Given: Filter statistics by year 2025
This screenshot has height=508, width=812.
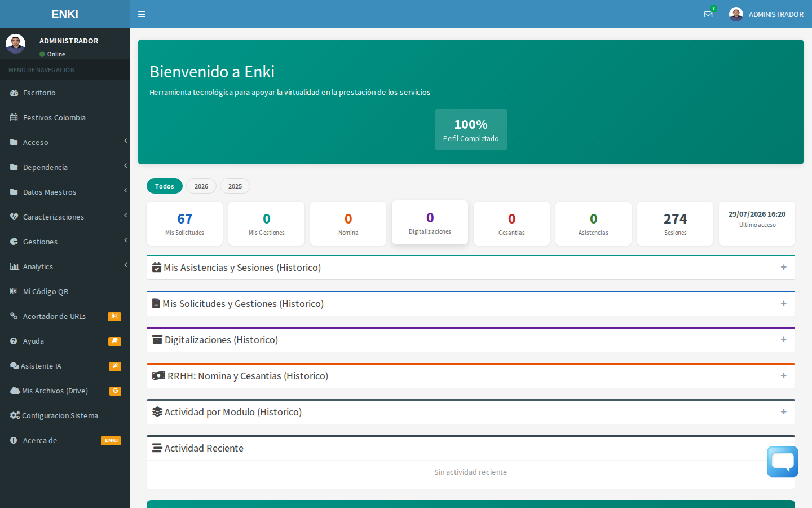Looking at the screenshot, I should (x=235, y=186).
